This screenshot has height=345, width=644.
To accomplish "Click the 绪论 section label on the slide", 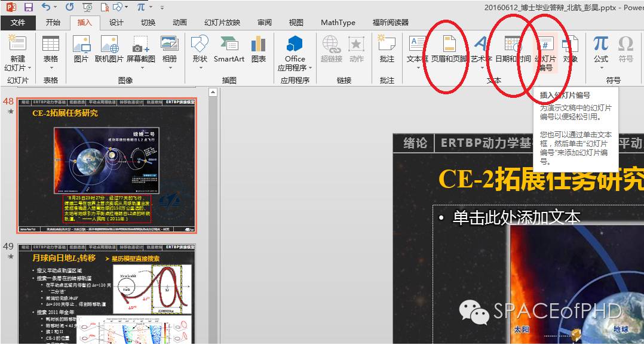I will 415,143.
